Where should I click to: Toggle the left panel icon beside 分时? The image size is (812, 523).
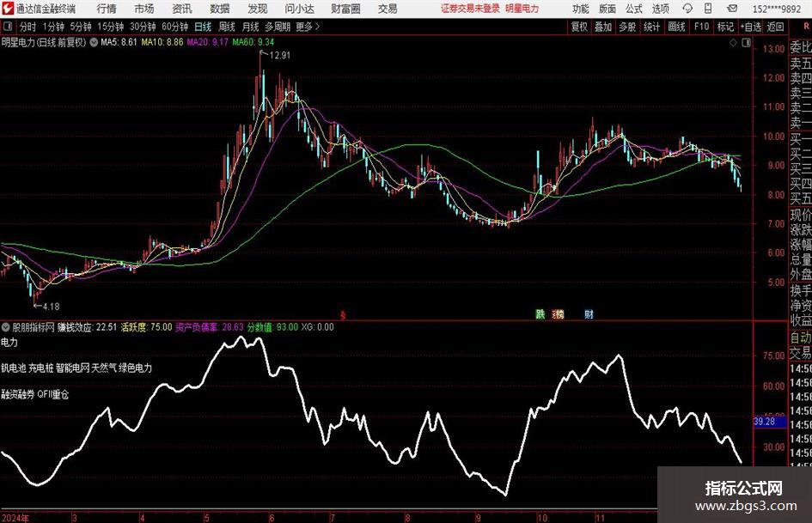(x=8, y=27)
